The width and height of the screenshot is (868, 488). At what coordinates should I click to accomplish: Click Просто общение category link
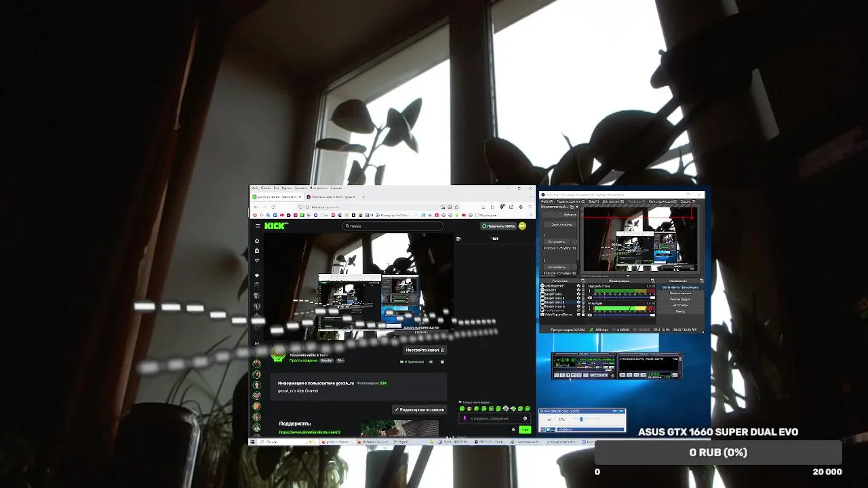click(303, 361)
